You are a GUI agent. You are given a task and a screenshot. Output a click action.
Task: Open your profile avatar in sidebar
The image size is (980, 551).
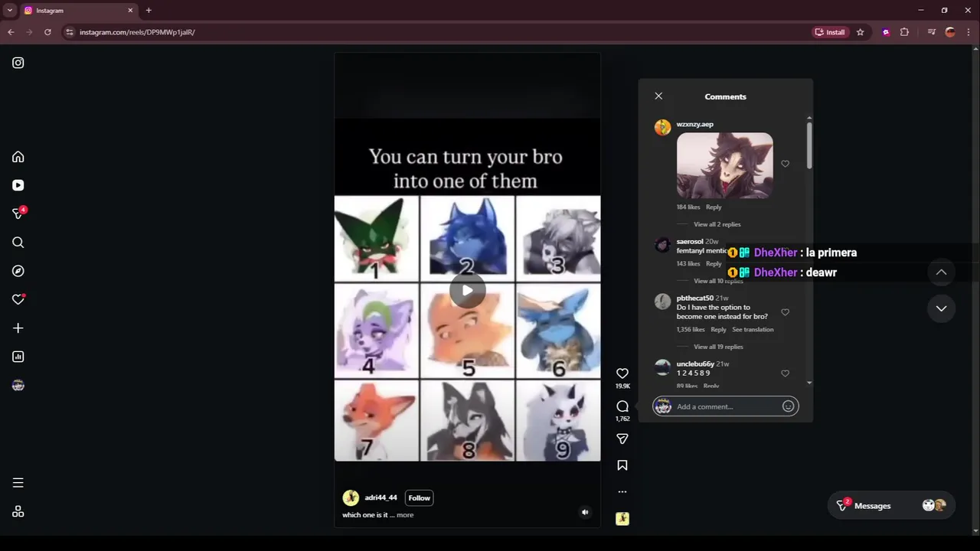click(18, 385)
